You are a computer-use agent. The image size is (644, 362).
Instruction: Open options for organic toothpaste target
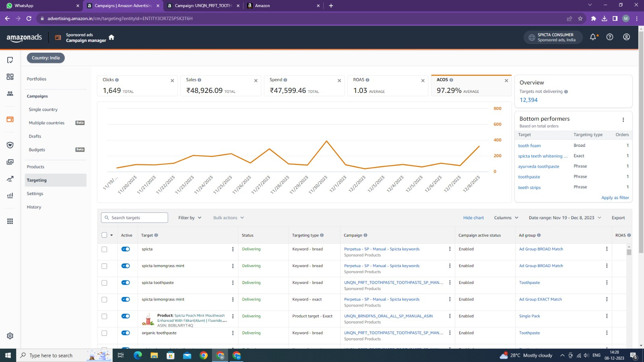(x=233, y=333)
